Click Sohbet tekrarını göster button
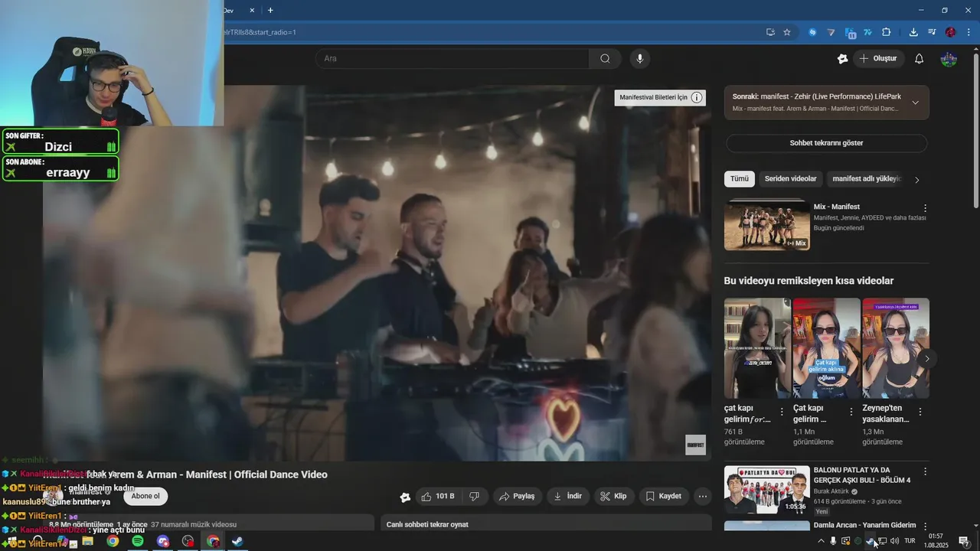 pos(826,143)
